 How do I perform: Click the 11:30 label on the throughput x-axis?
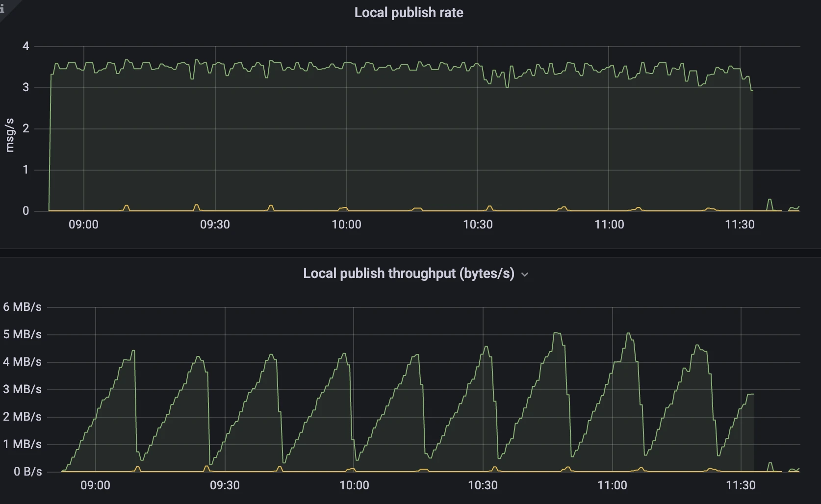point(741,485)
